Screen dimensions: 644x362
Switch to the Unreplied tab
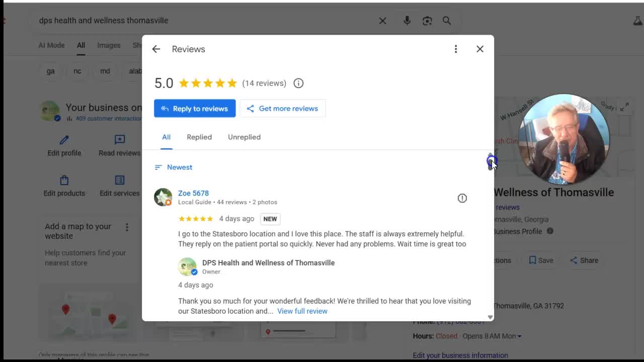[x=244, y=137]
